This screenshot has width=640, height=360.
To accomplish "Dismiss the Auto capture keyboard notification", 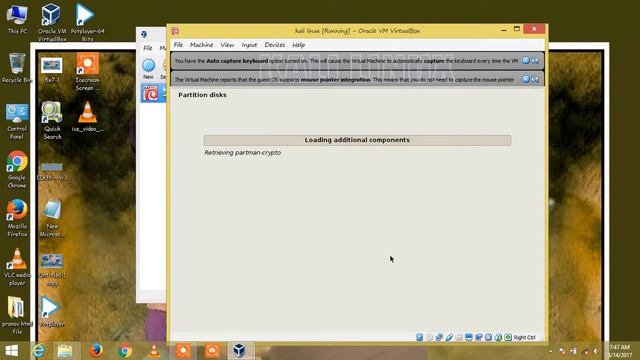I will coord(526,60).
